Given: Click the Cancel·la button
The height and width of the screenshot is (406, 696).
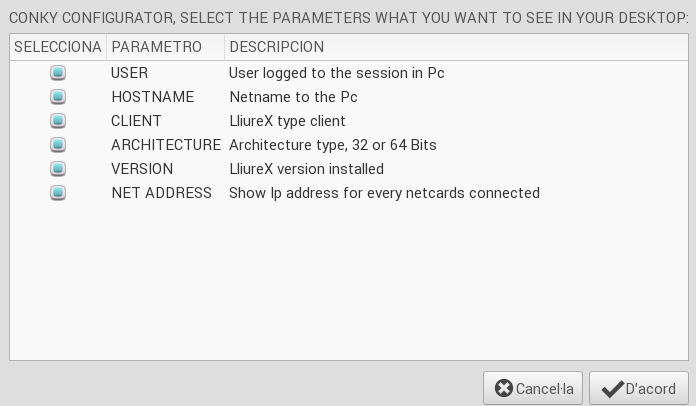Looking at the screenshot, I should tap(533, 389).
